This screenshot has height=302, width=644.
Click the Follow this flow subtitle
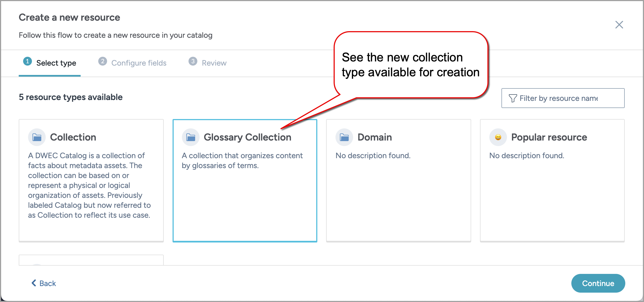pyautogui.click(x=116, y=35)
